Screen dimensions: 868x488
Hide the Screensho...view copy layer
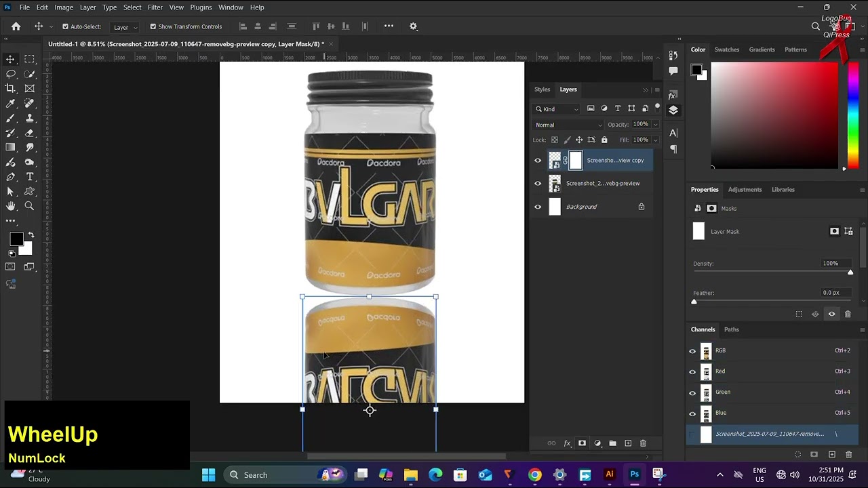[x=538, y=161]
